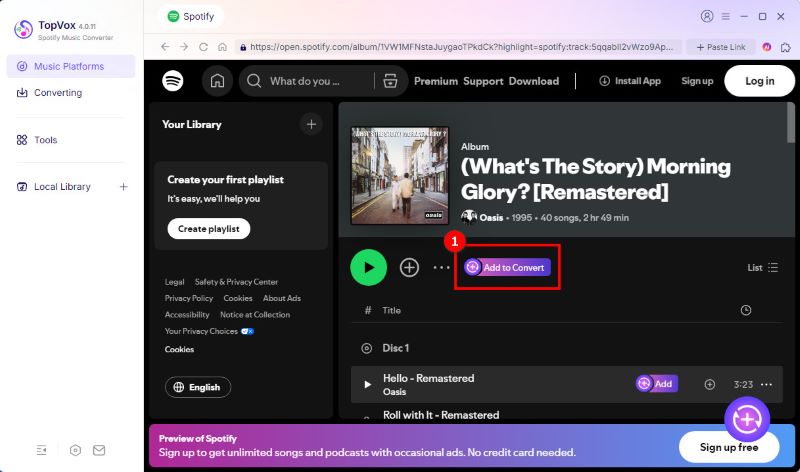The height and width of the screenshot is (472, 800).
Task: Open the English language selector
Action: [x=198, y=387]
